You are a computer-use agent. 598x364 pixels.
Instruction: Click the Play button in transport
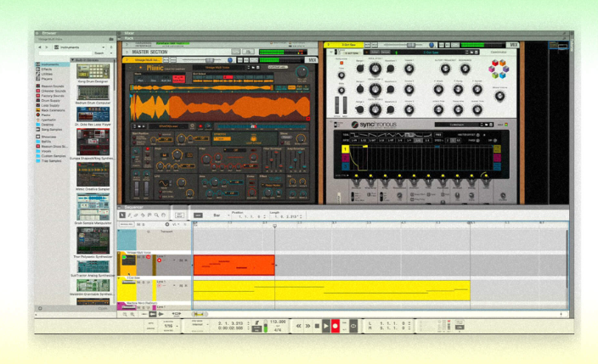click(x=325, y=327)
